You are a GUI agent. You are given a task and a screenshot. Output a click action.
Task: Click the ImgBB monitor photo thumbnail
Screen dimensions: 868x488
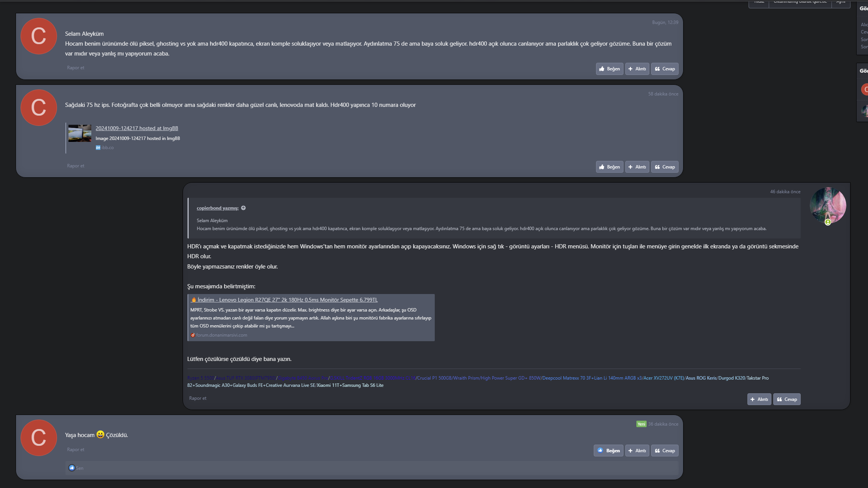point(79,134)
